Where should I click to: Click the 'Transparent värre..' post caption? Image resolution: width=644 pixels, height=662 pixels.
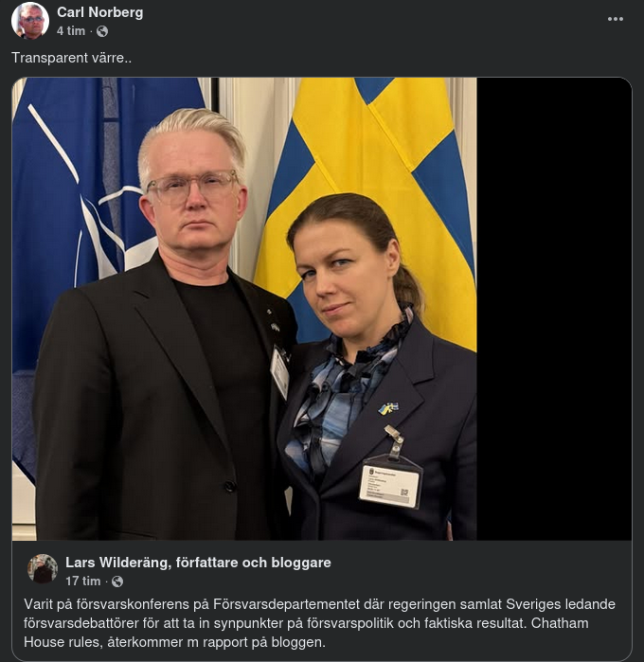click(71, 58)
